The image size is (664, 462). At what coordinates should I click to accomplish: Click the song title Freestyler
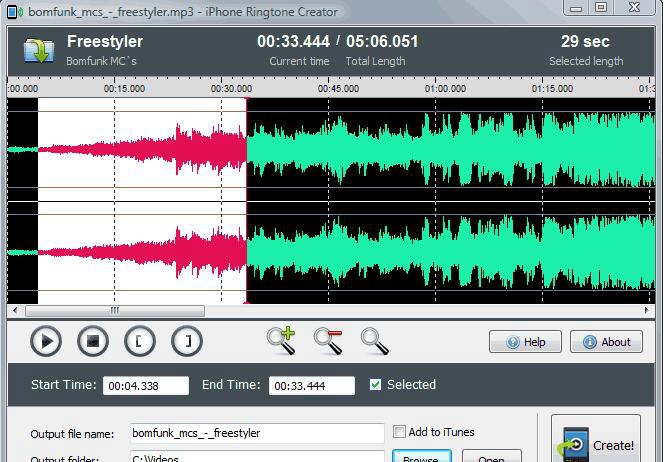click(105, 41)
